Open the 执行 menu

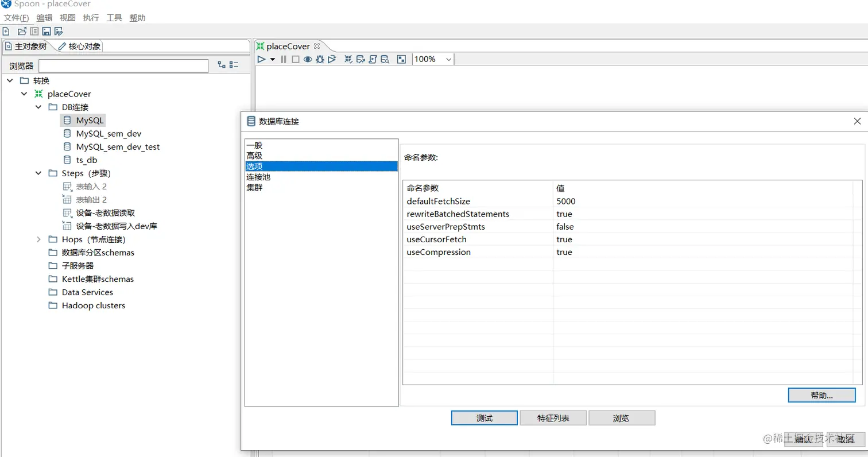coord(91,18)
